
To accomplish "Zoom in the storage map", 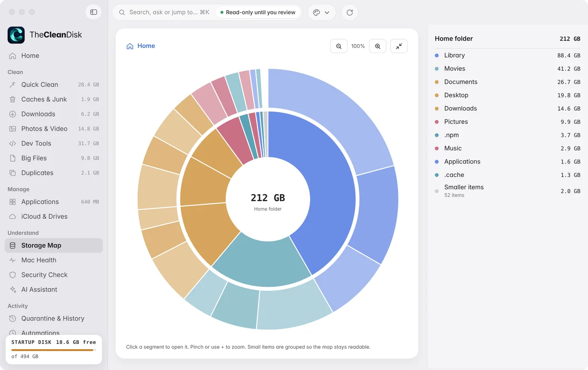I will point(377,46).
